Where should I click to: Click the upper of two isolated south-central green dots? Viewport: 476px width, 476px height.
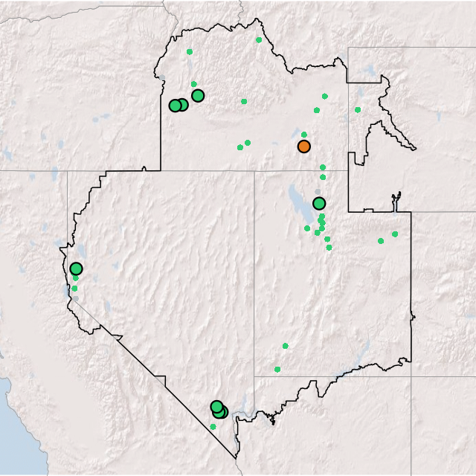pos(285,346)
